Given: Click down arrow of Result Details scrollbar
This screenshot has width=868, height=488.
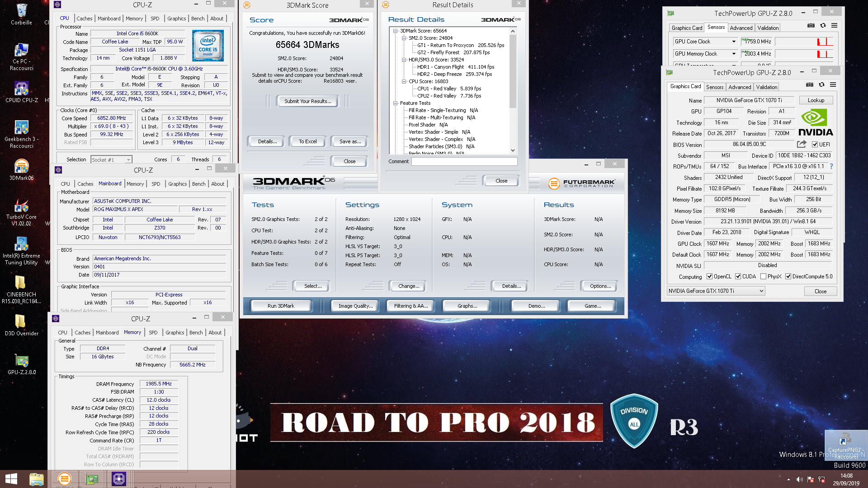Looking at the screenshot, I should (513, 150).
